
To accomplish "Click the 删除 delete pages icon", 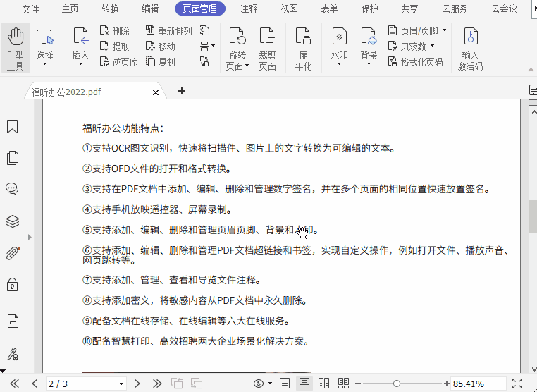I will tap(104, 31).
